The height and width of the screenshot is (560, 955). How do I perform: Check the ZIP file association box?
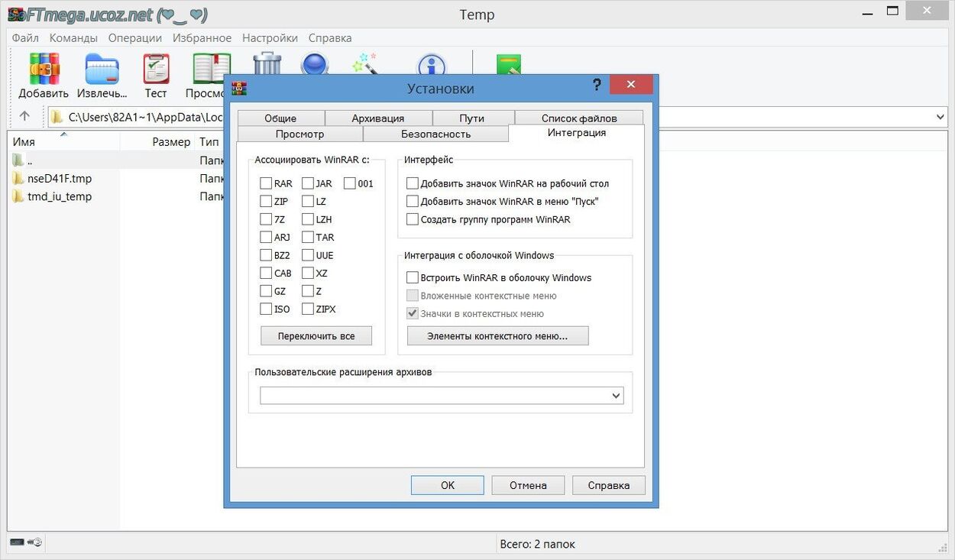coord(266,202)
